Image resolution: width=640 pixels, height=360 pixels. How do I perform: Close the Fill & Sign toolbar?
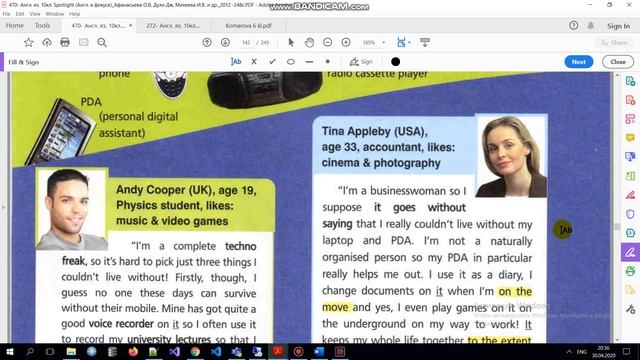coord(618,62)
